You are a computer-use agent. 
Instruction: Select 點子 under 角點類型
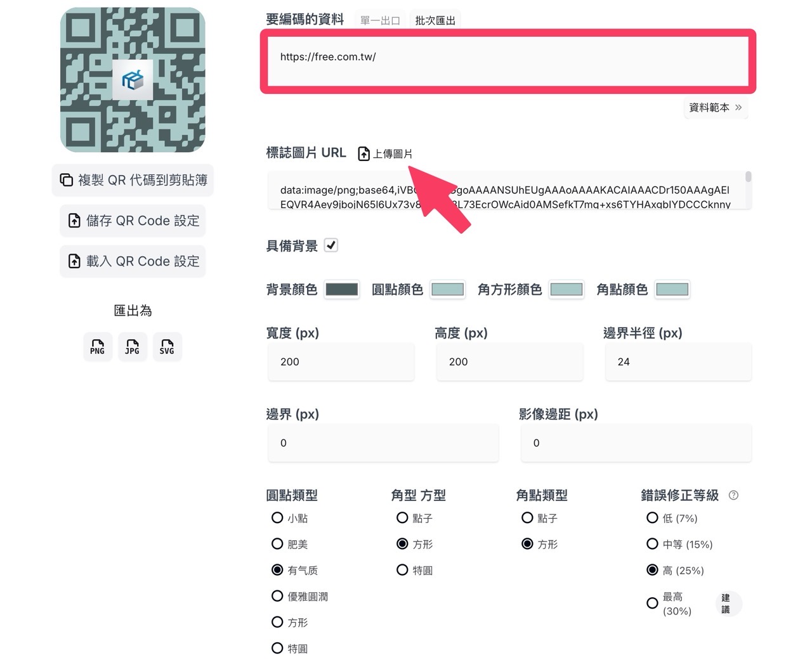pos(527,518)
